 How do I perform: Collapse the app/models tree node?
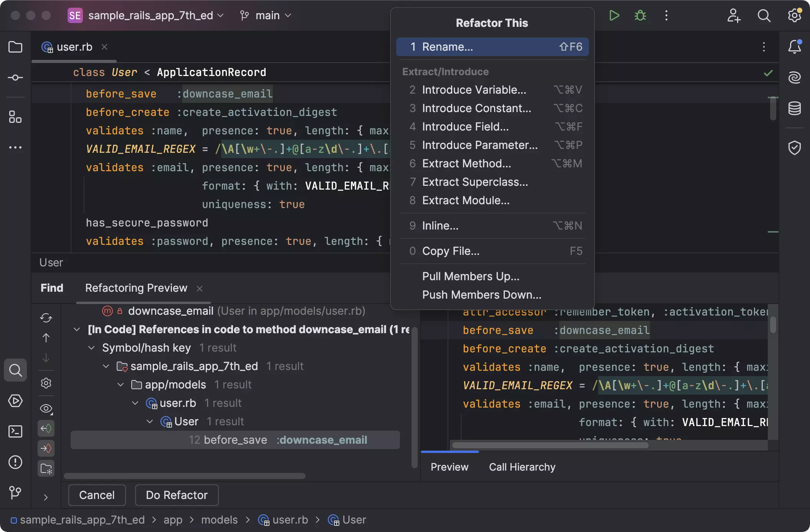tap(121, 385)
